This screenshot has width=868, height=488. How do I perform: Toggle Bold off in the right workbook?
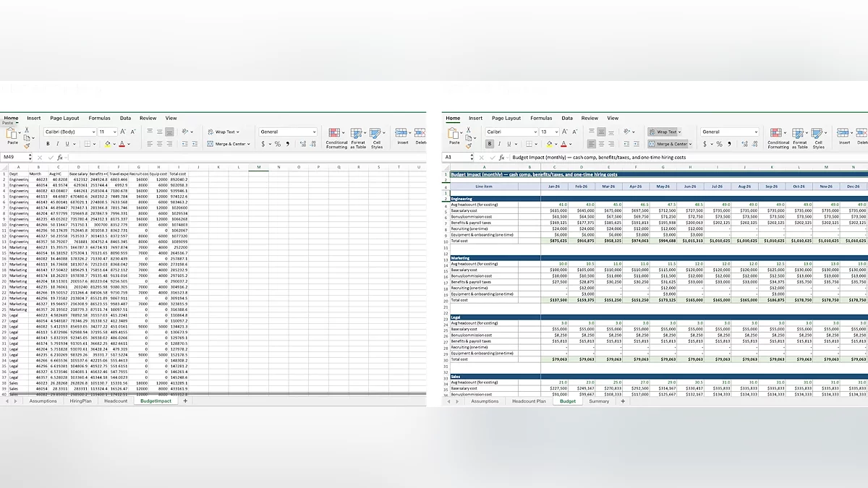[x=489, y=144]
